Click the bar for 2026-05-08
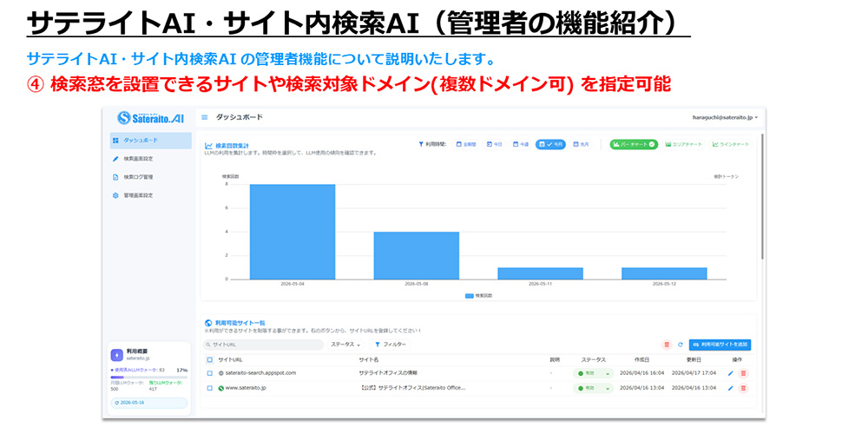The height and width of the screenshot is (427, 868). pos(417,255)
